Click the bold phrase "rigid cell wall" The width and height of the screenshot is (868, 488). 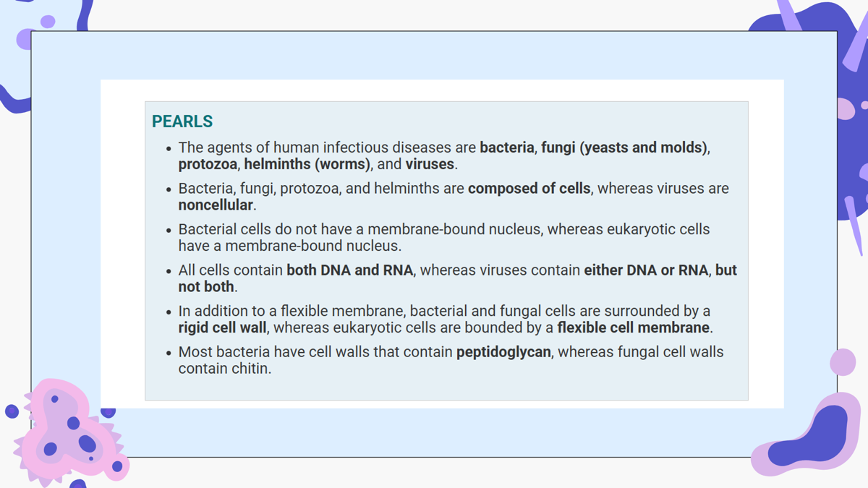pos(223,328)
